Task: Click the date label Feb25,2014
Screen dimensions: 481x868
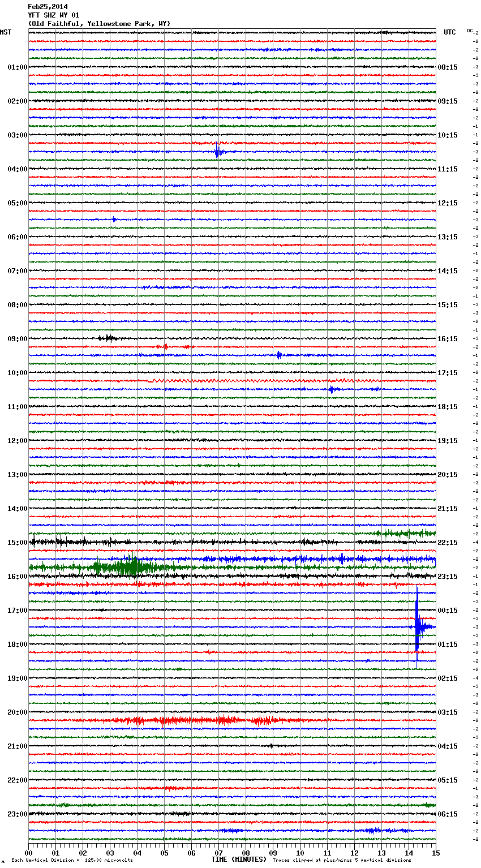Action: (48, 7)
